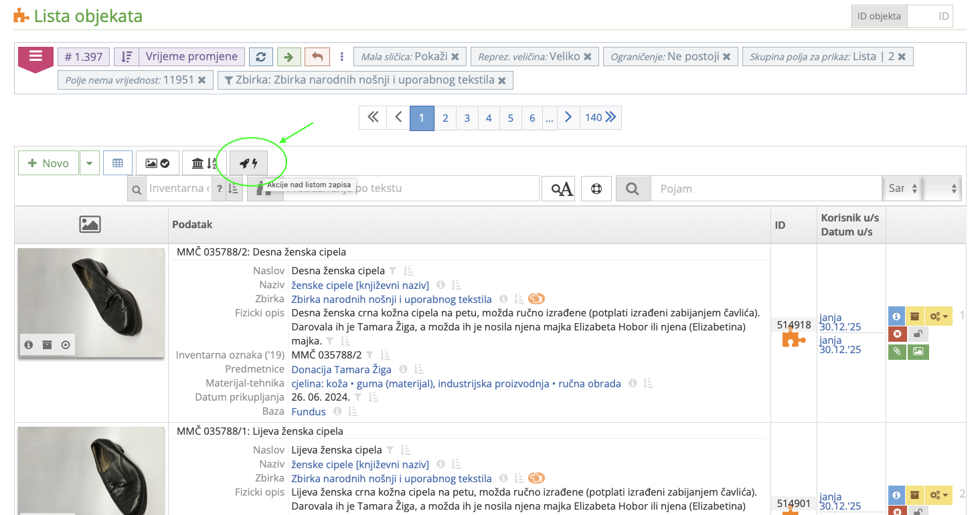Click archive box icon for record 514918
Viewport: 980px width, 515px height.
[915, 316]
